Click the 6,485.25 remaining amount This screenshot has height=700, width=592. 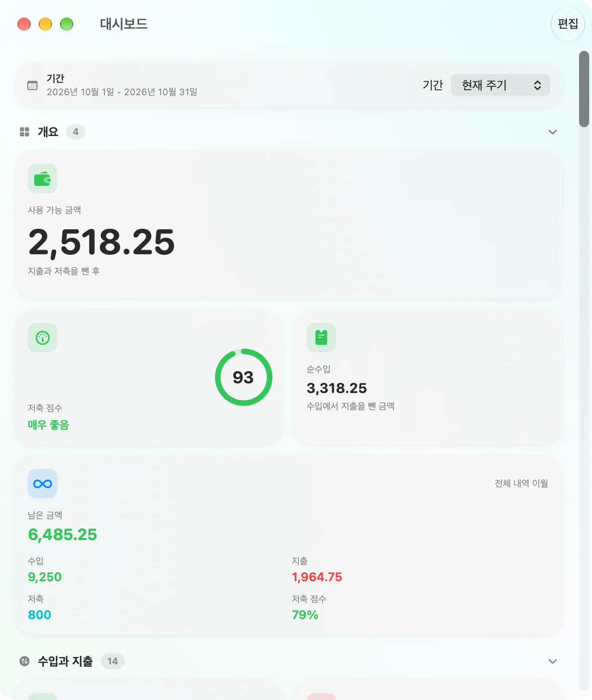click(x=62, y=534)
